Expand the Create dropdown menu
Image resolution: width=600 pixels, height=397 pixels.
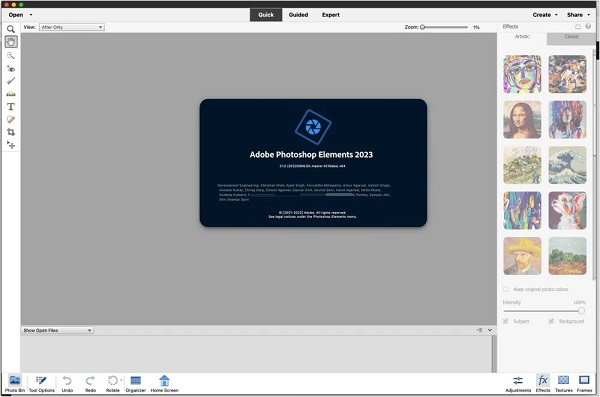pyautogui.click(x=545, y=15)
